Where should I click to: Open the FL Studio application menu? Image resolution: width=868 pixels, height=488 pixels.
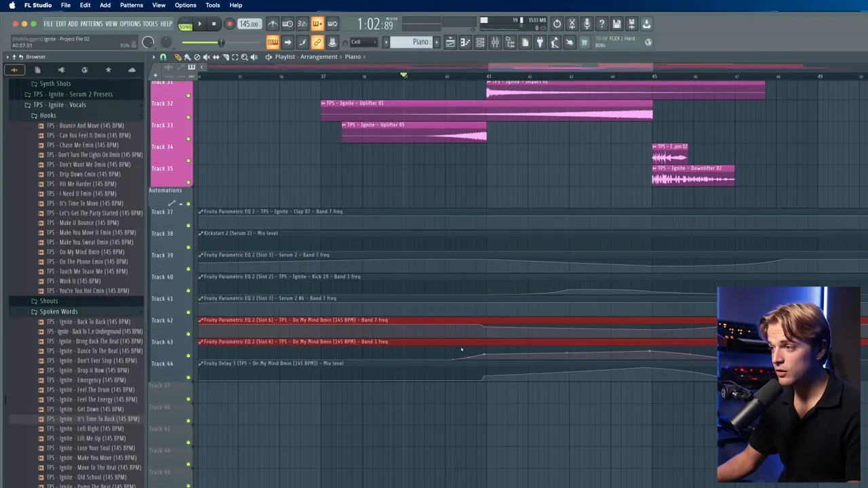(x=38, y=5)
